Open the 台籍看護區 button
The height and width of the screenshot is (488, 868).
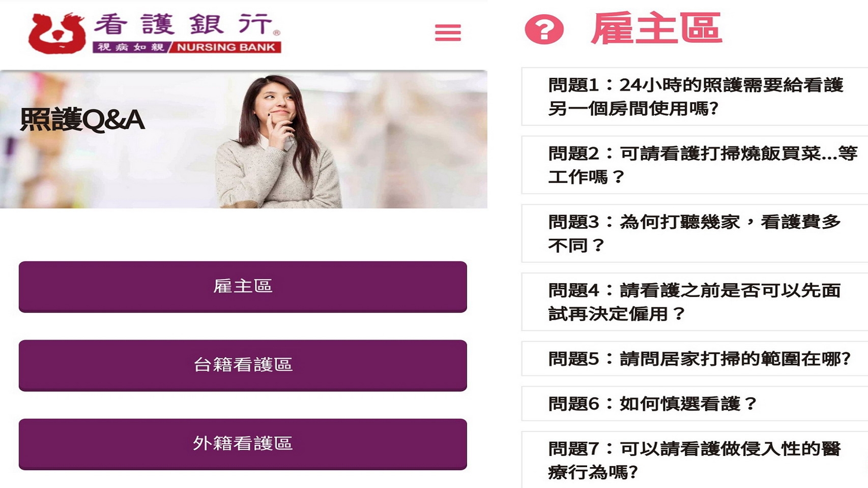243,365
